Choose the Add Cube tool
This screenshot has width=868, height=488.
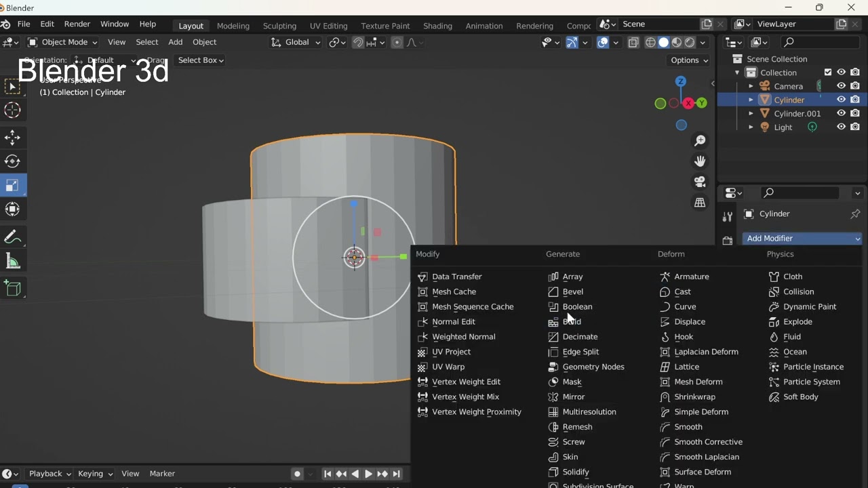[12, 289]
